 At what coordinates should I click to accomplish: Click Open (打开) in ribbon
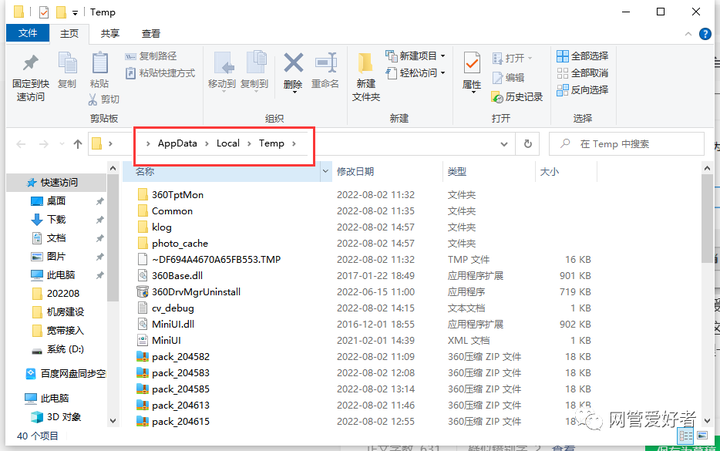(512, 58)
